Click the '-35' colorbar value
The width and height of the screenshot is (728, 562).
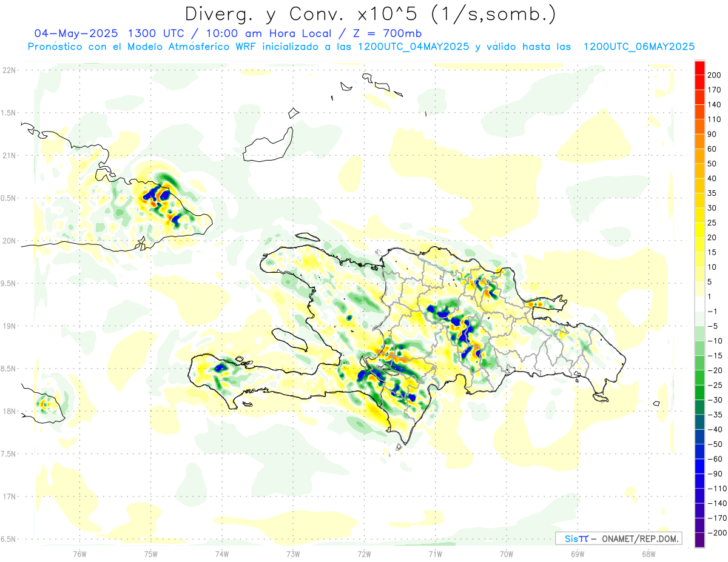coord(715,415)
